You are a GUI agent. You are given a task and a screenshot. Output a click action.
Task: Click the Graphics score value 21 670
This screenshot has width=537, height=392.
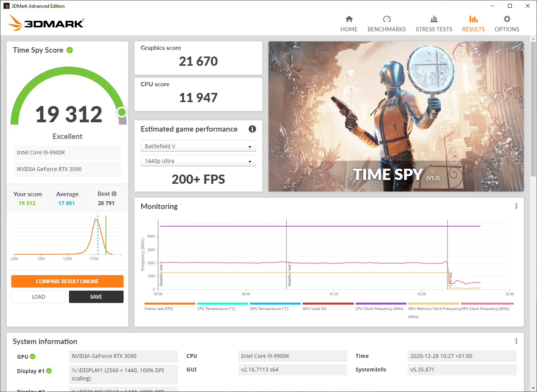point(198,61)
